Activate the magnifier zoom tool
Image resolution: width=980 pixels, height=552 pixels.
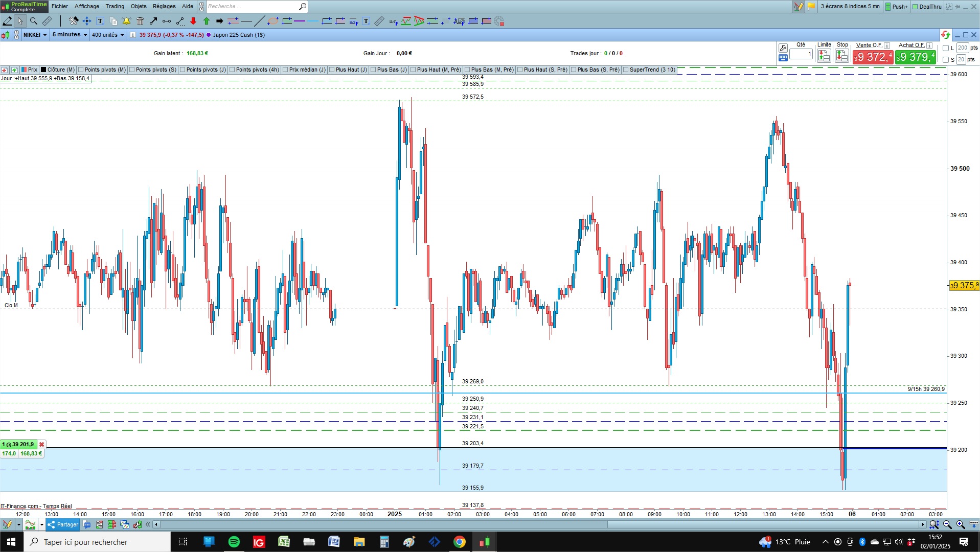click(34, 21)
